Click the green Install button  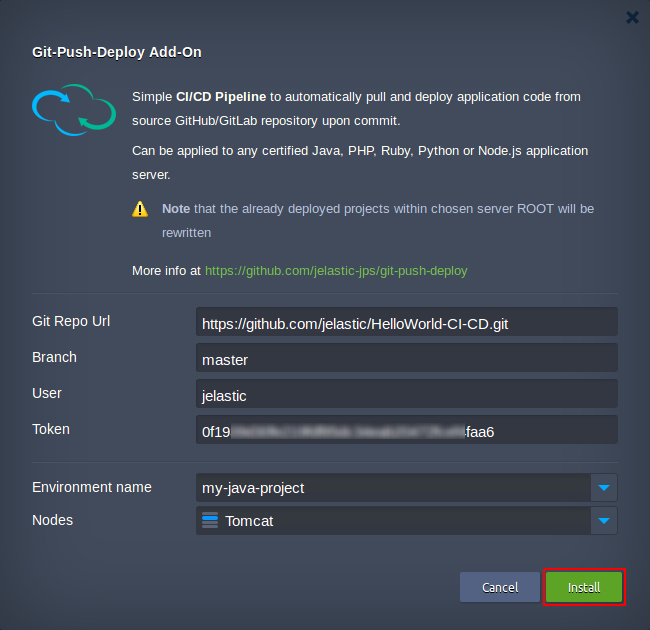[x=584, y=587]
